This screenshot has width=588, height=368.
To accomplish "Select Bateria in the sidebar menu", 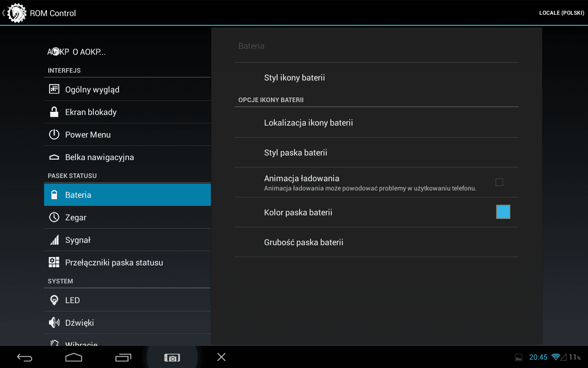I will coord(127,195).
